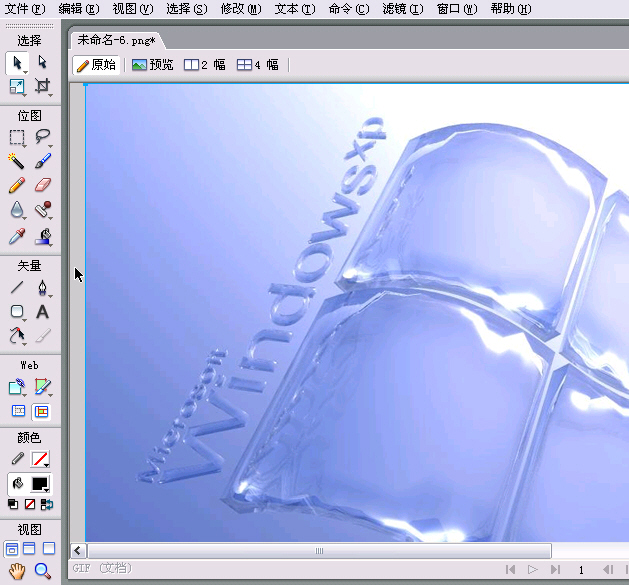Select the Pen tool

click(x=42, y=287)
